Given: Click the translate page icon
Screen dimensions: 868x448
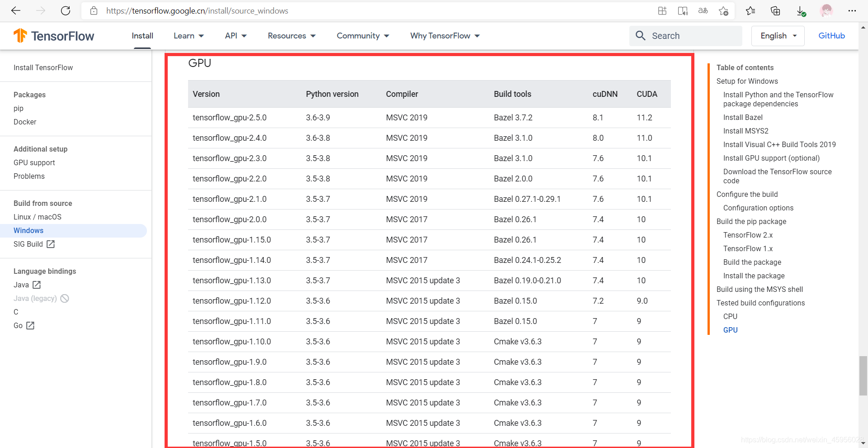Looking at the screenshot, I should point(703,11).
